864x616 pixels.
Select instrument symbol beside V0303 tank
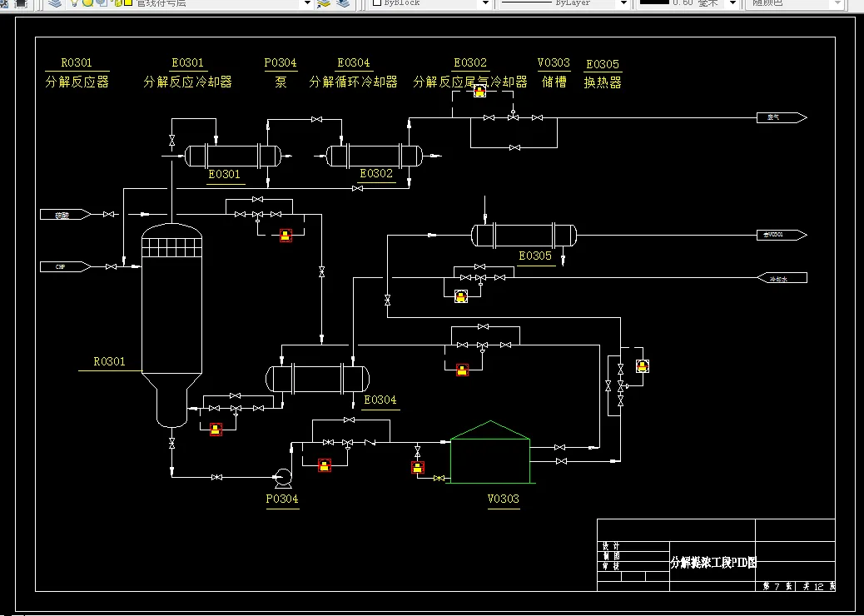418,467
